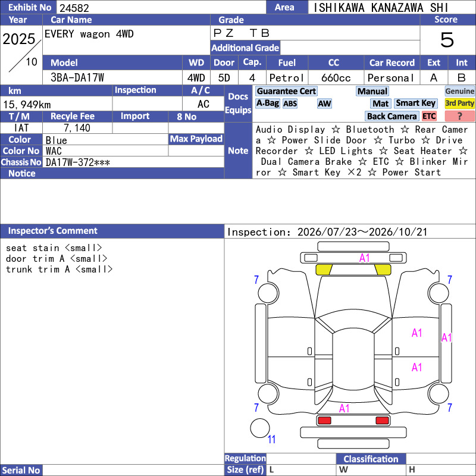Select the yellow 3rd Party badge
This screenshot has width=476, height=476.
coord(459,103)
